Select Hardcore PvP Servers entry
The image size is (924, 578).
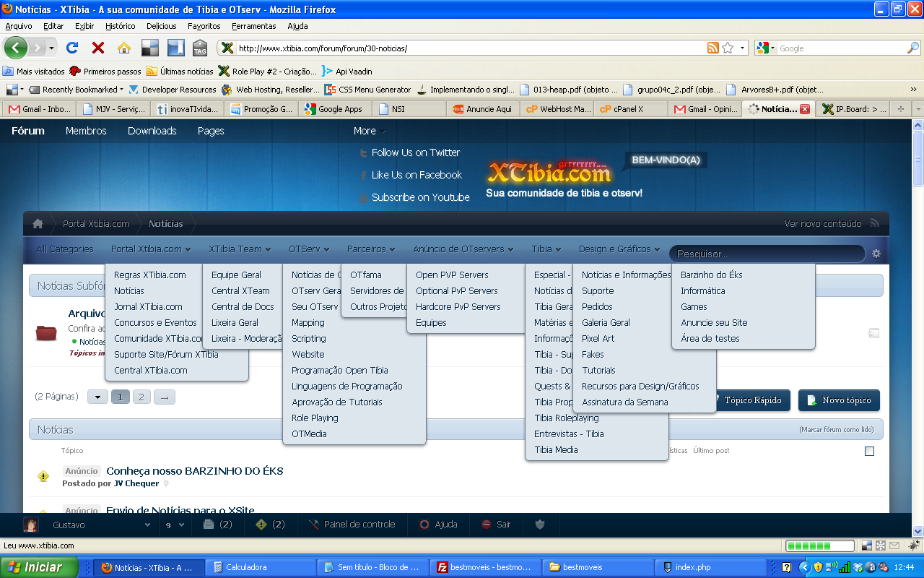click(458, 306)
